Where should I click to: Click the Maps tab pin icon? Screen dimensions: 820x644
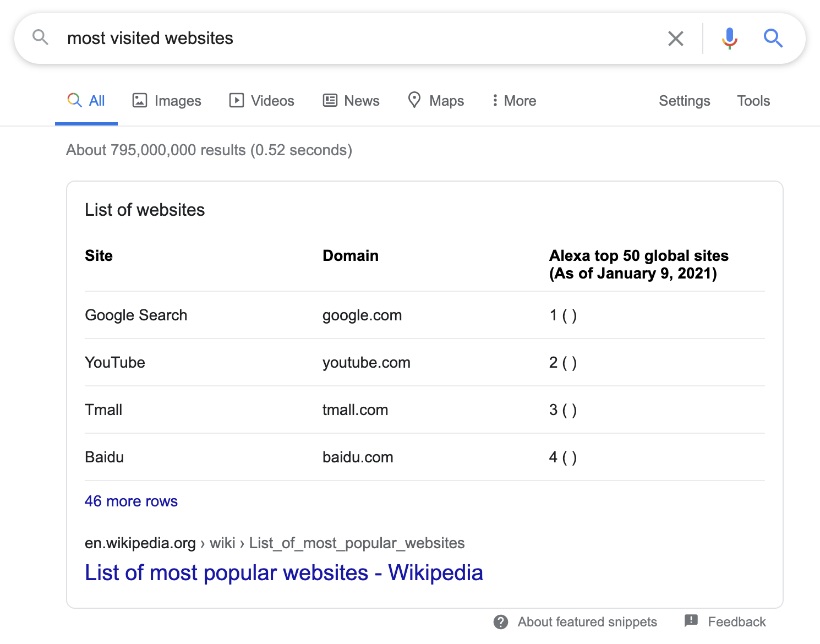pyautogui.click(x=414, y=100)
